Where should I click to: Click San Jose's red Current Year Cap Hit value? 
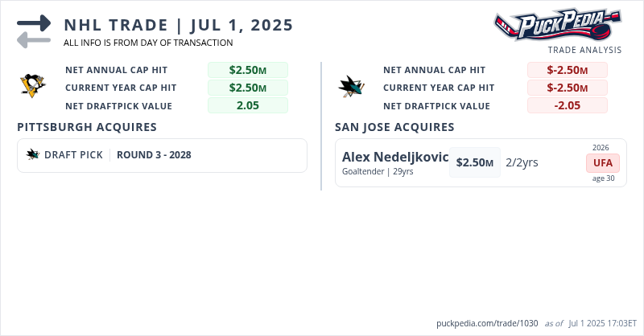pyautogui.click(x=567, y=88)
